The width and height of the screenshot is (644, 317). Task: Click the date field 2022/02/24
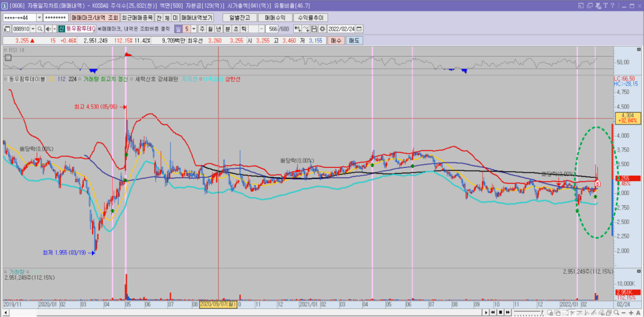(341, 29)
